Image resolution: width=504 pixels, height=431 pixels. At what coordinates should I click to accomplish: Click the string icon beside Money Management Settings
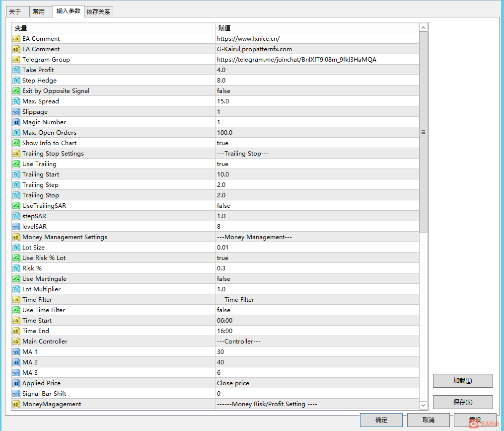[x=16, y=237]
